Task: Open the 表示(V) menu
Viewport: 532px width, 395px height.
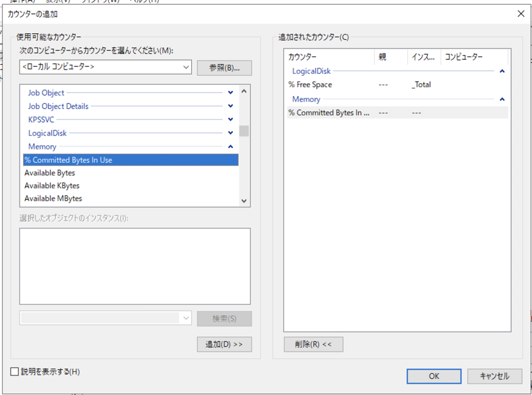Action: pyautogui.click(x=55, y=1)
